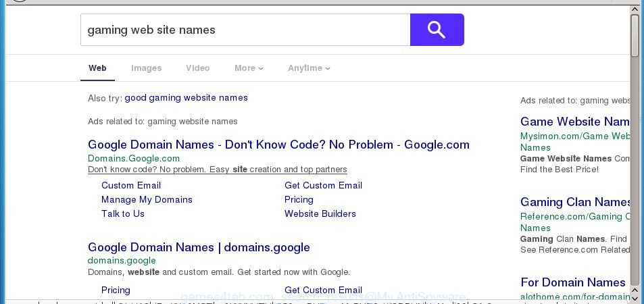
Task: Open the Talk to Us sitelink
Action: tap(123, 213)
